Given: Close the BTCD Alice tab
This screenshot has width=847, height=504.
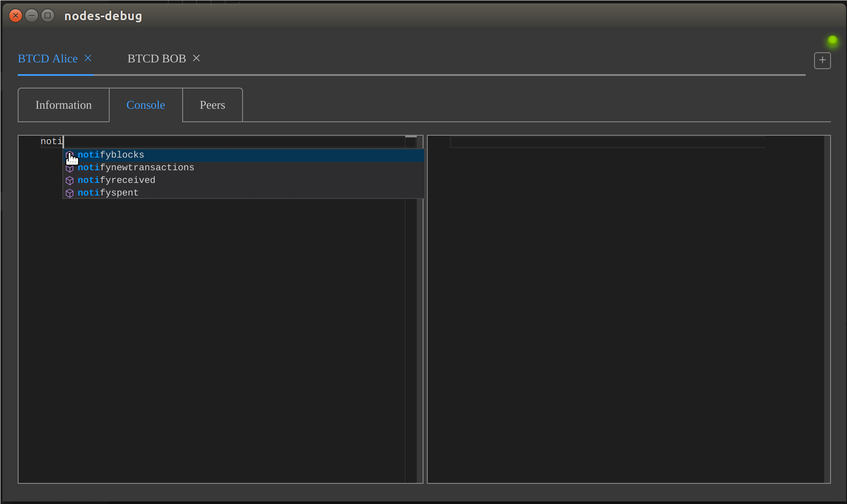Looking at the screenshot, I should pyautogui.click(x=88, y=58).
